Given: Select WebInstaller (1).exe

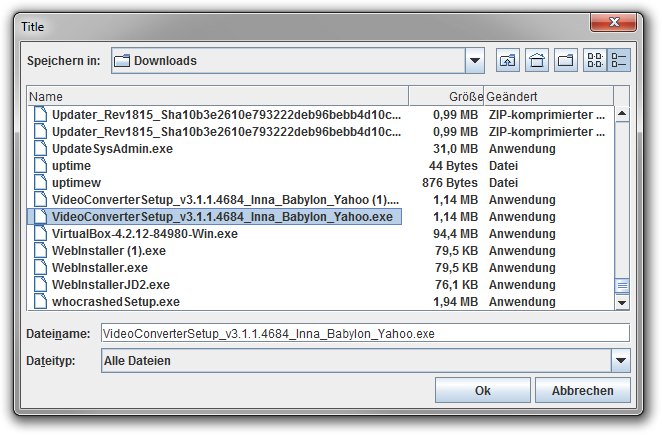Looking at the screenshot, I should click(x=109, y=250).
